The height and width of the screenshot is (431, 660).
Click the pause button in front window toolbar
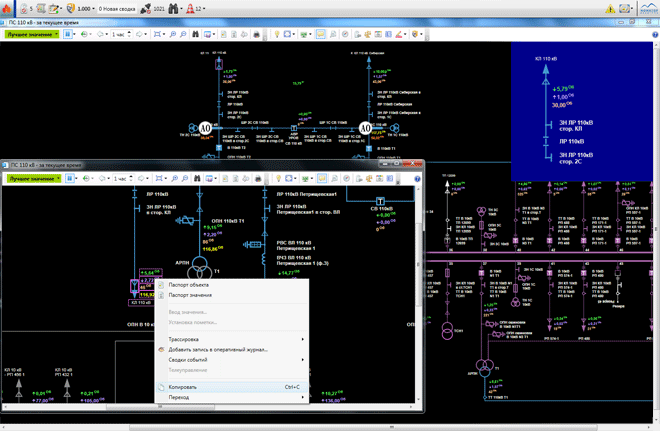coord(70,178)
